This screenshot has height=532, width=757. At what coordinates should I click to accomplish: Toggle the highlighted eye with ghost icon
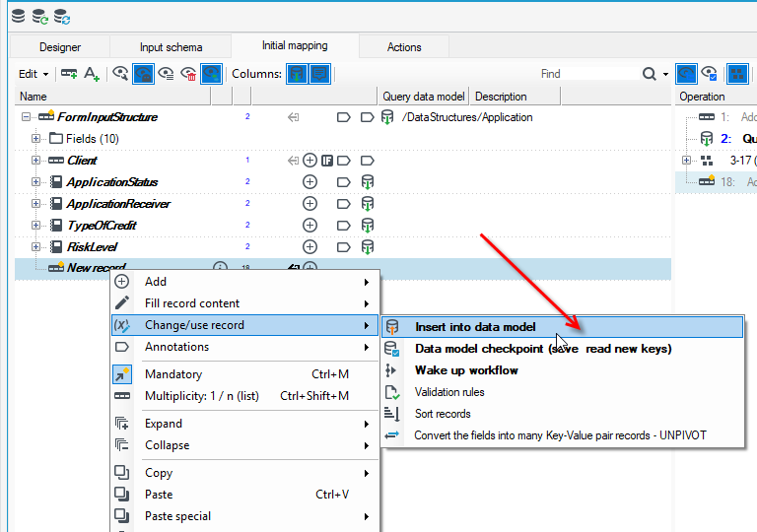[x=143, y=74]
